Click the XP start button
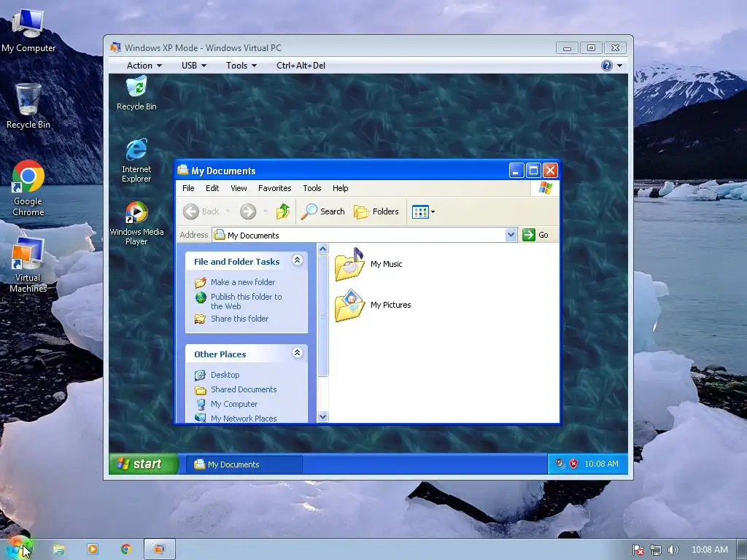This screenshot has width=747, height=560. coord(144,463)
